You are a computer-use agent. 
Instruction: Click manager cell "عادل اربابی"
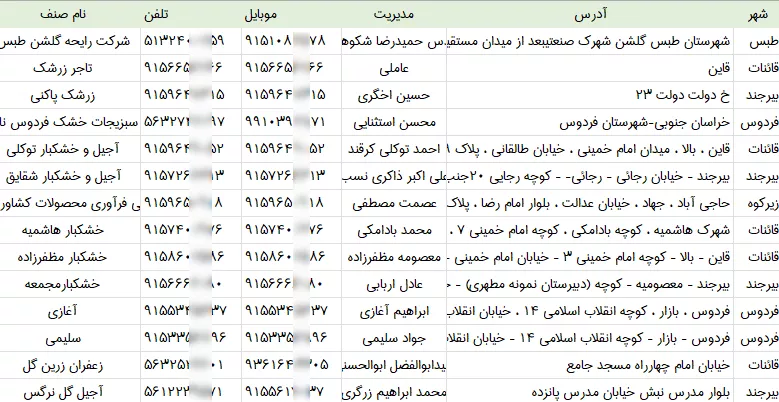click(x=394, y=285)
